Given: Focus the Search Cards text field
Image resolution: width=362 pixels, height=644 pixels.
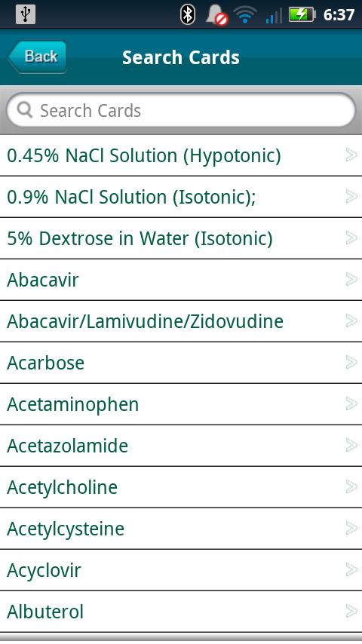Looking at the screenshot, I should 181,110.
